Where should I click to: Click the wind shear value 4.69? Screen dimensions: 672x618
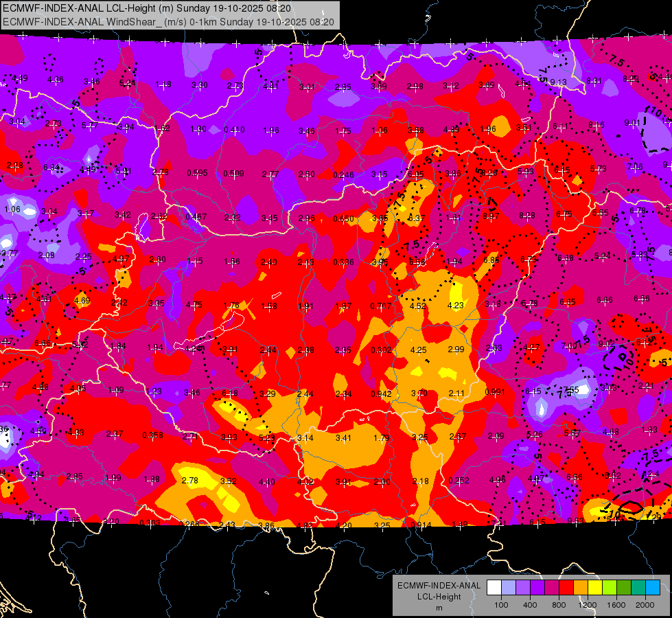pyautogui.click(x=82, y=300)
